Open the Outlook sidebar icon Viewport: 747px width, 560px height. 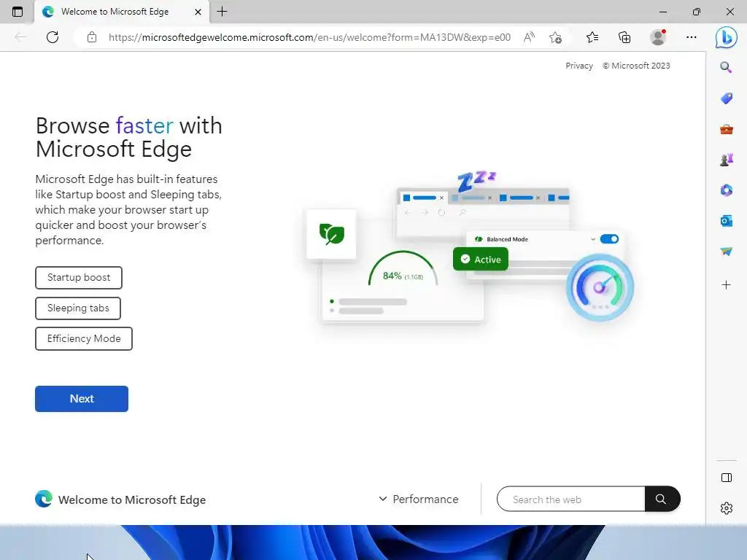pyautogui.click(x=726, y=221)
